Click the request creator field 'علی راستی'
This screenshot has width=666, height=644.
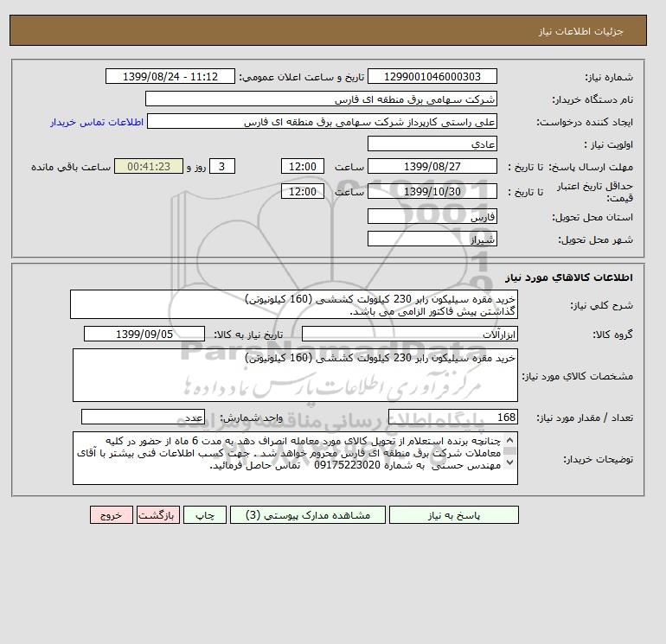tap(322, 121)
